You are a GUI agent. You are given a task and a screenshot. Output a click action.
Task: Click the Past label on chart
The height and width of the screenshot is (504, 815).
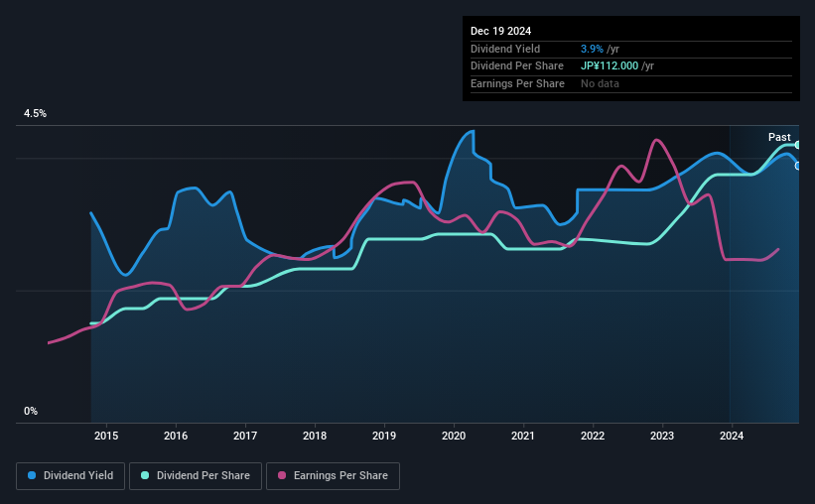pos(779,137)
